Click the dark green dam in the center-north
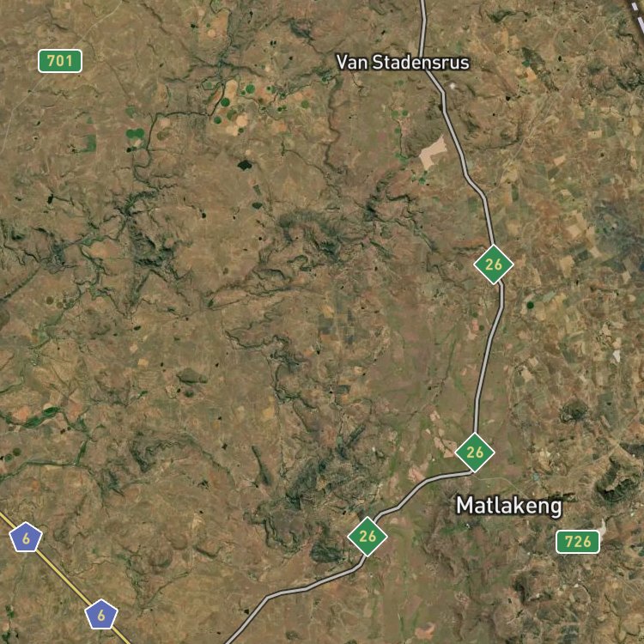 245,165
